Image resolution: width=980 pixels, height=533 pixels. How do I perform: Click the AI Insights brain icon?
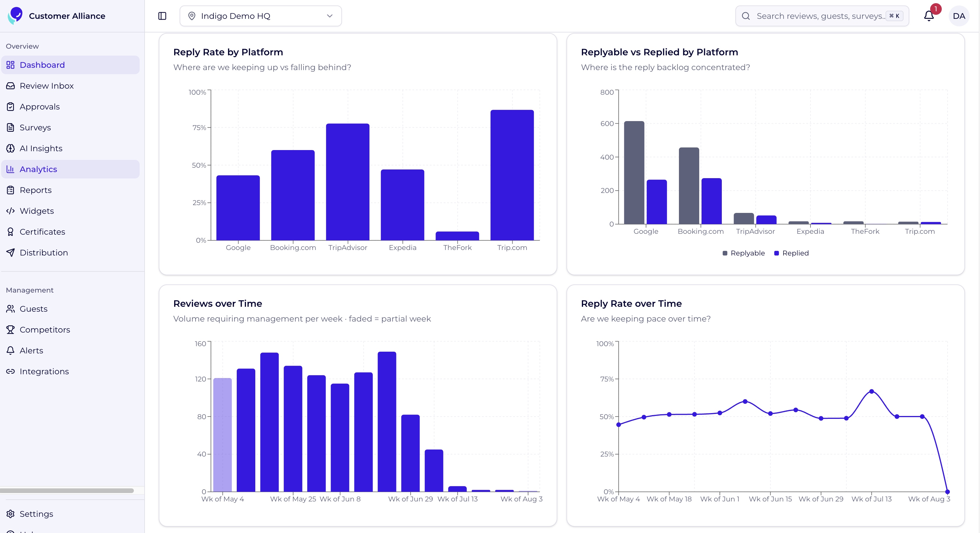click(x=10, y=148)
